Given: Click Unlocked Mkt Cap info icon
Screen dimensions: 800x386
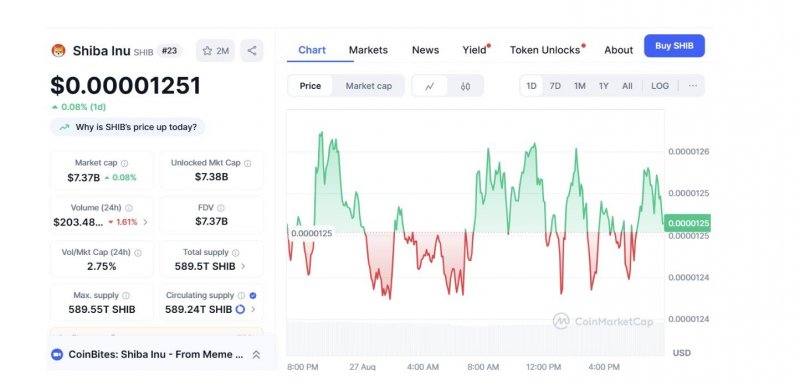Looking at the screenshot, I should pos(247,163).
